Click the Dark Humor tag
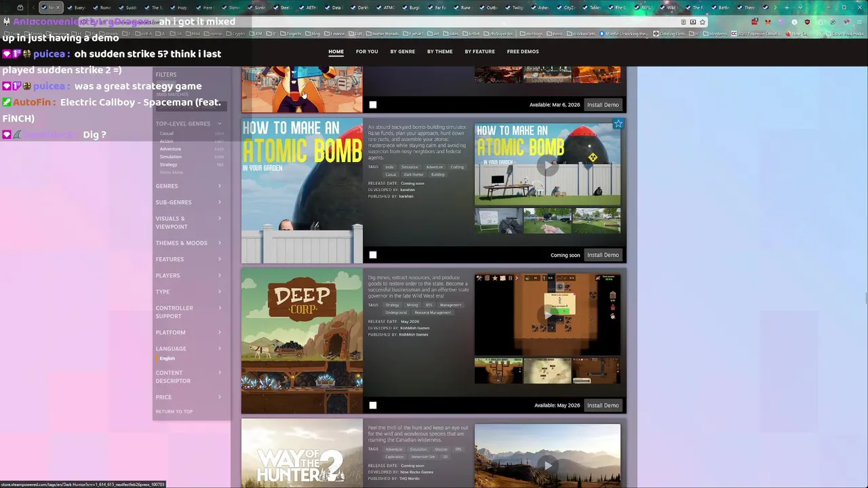The height and width of the screenshot is (488, 868). pyautogui.click(x=414, y=175)
